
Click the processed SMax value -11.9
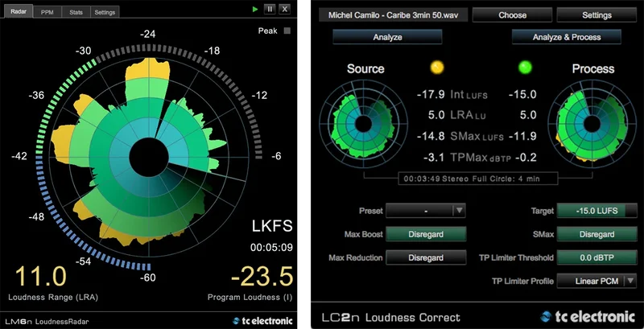click(x=522, y=136)
